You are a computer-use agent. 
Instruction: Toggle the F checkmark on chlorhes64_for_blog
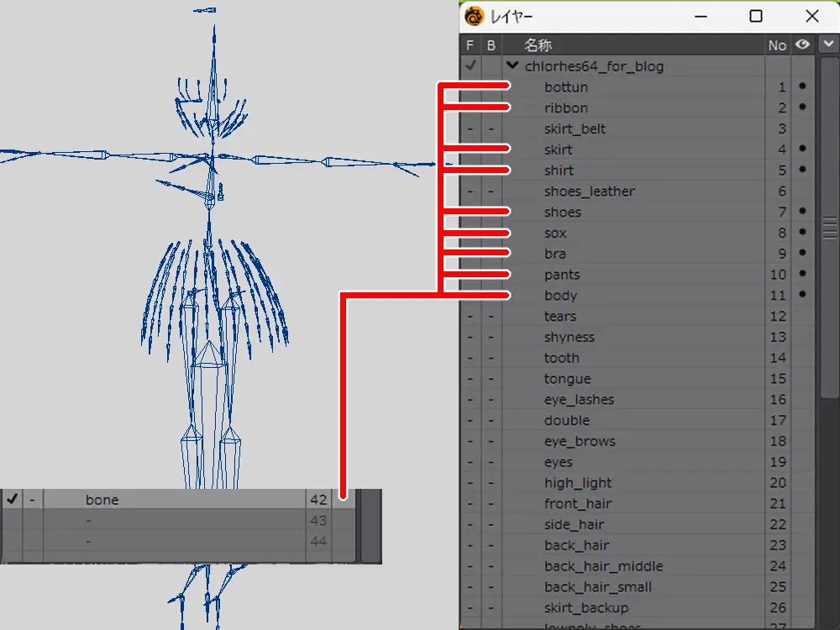coord(470,66)
